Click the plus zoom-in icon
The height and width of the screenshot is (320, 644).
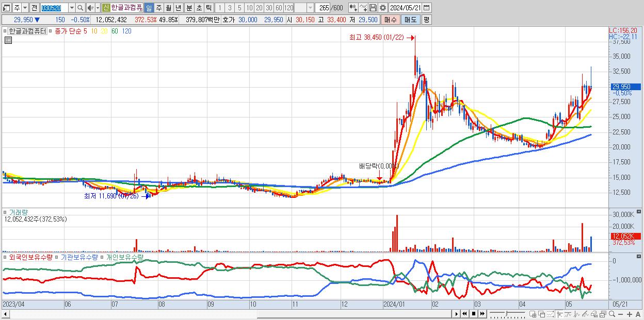click(630, 314)
